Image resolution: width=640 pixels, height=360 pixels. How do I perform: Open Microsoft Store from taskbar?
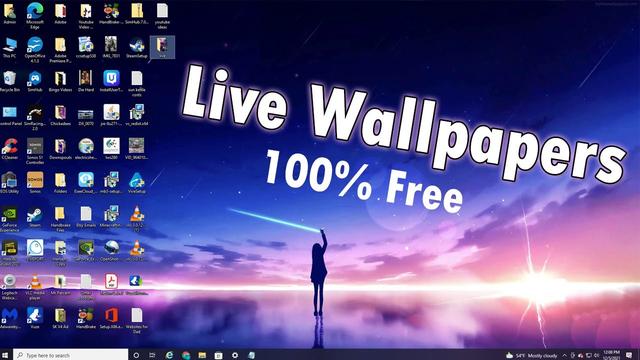point(218,355)
